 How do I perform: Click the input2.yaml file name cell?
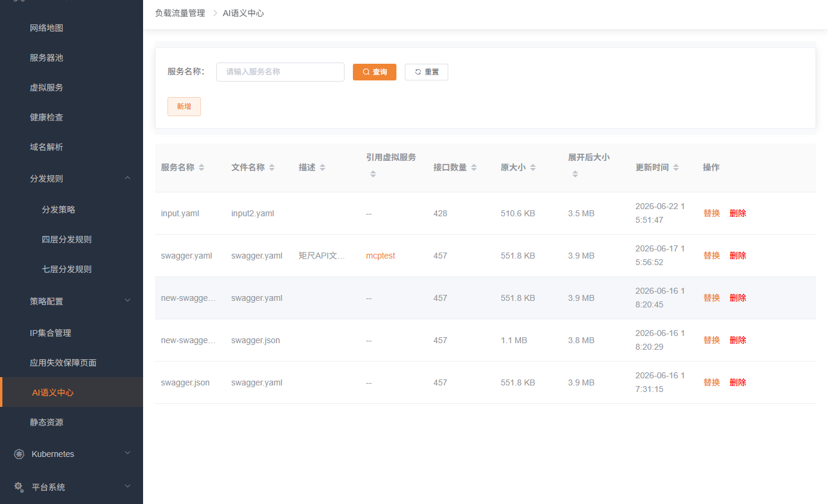click(x=253, y=213)
